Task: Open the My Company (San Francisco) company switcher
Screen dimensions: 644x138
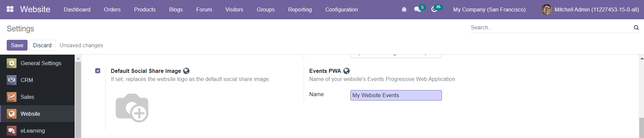Action: click(x=489, y=9)
